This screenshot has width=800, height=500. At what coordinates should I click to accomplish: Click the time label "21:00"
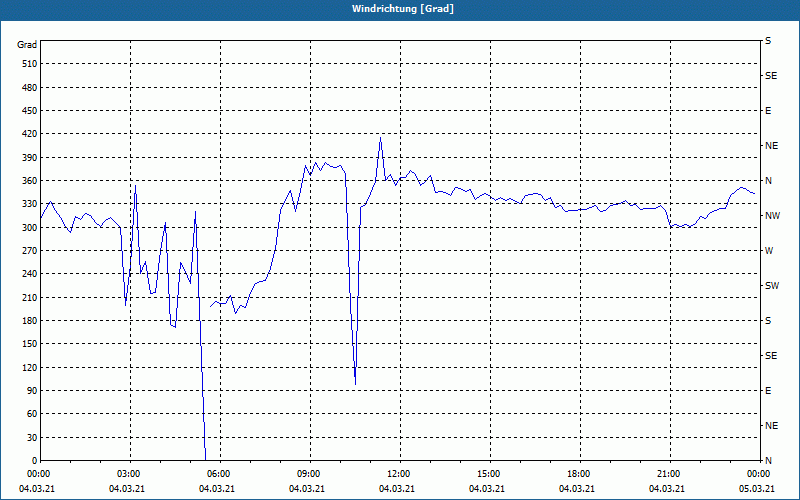(670, 474)
